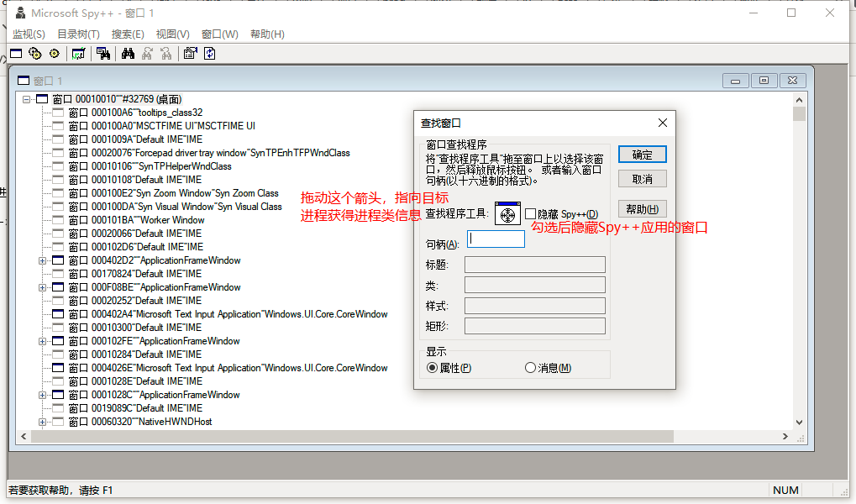Viewport: 856px width, 504px height.
Task: Minimize the 窗口 1 child window
Action: (x=735, y=81)
